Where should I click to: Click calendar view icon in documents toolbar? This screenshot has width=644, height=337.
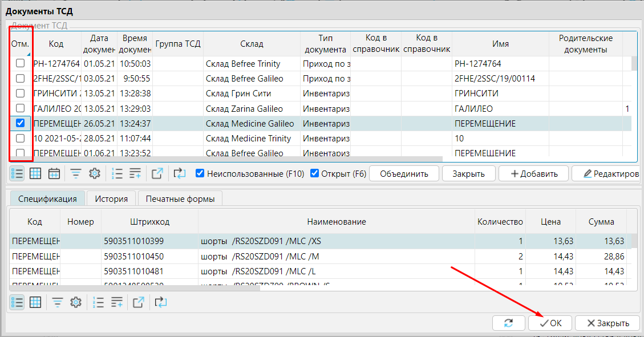[x=54, y=174]
